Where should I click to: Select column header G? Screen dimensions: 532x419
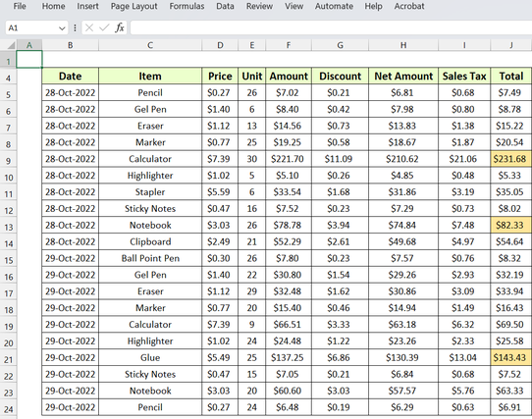point(340,45)
